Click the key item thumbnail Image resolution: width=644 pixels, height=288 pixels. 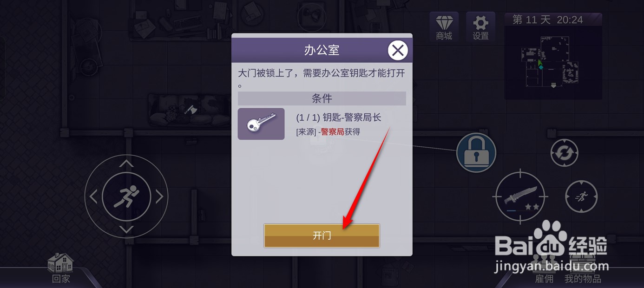coord(261,124)
